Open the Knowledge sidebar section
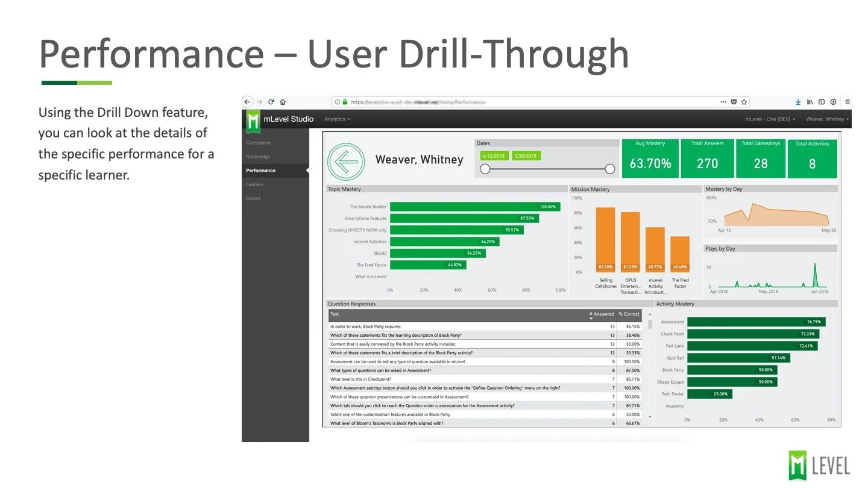 click(258, 157)
